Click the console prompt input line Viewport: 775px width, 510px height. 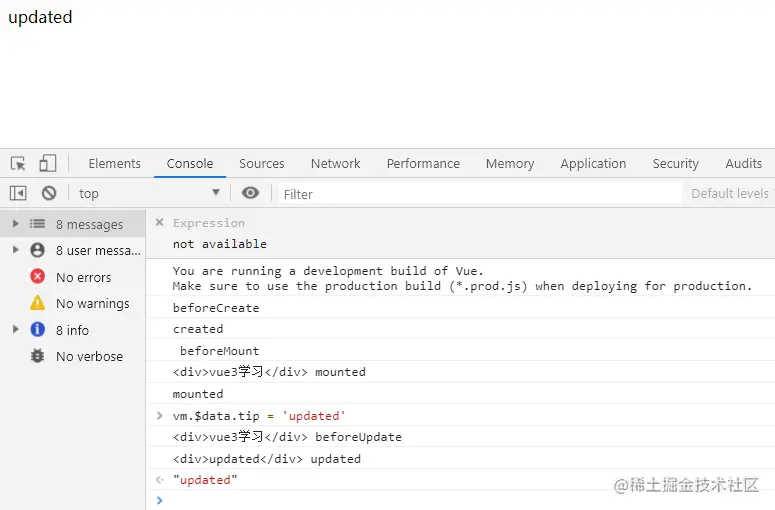460,500
